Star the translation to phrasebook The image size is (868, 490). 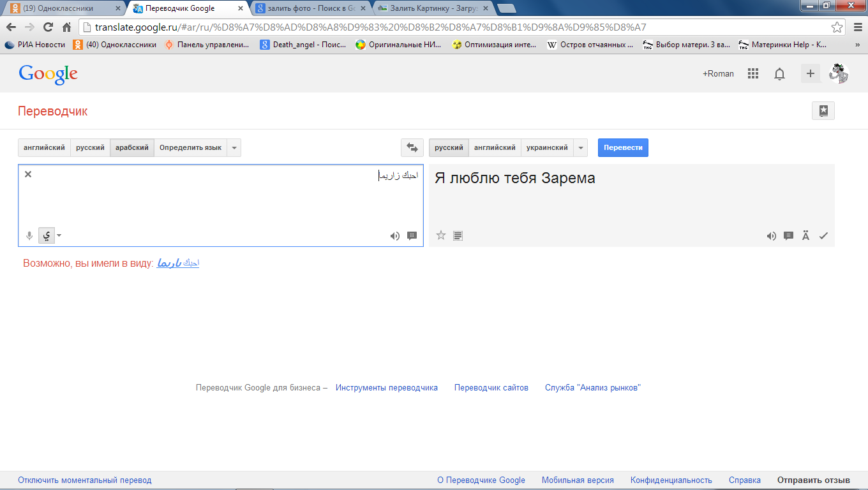[x=441, y=235]
